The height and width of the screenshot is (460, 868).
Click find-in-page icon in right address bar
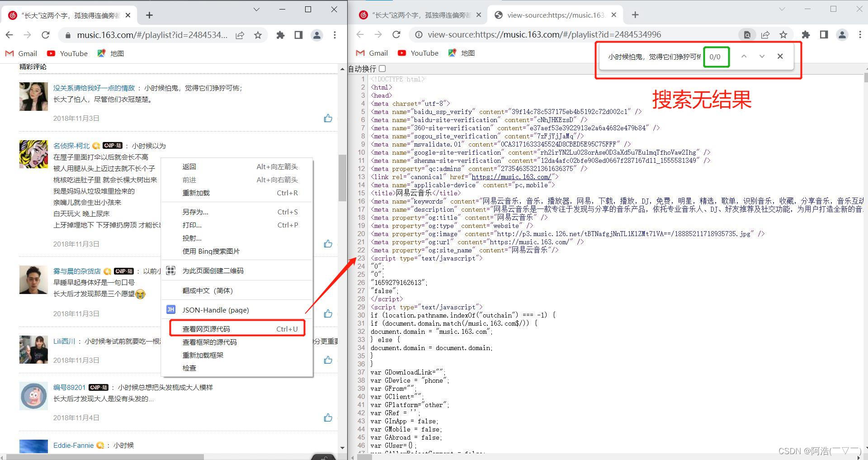[747, 34]
